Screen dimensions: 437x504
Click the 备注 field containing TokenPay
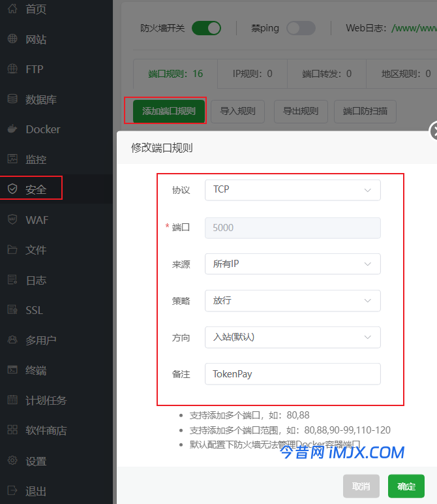292,374
